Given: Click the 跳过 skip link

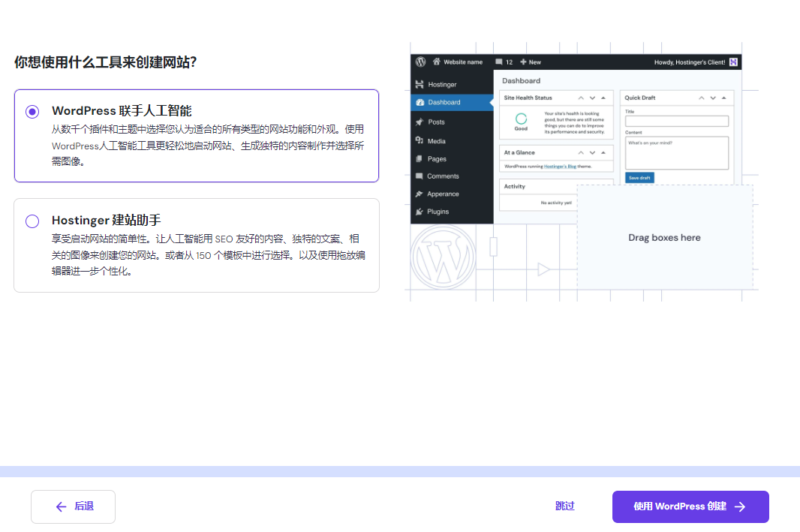Looking at the screenshot, I should (x=564, y=506).
